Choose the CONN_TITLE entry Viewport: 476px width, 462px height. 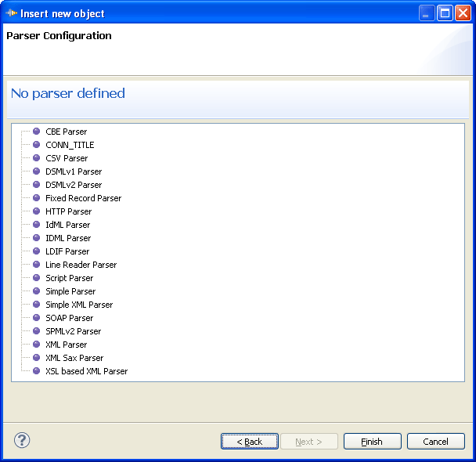tap(70, 145)
